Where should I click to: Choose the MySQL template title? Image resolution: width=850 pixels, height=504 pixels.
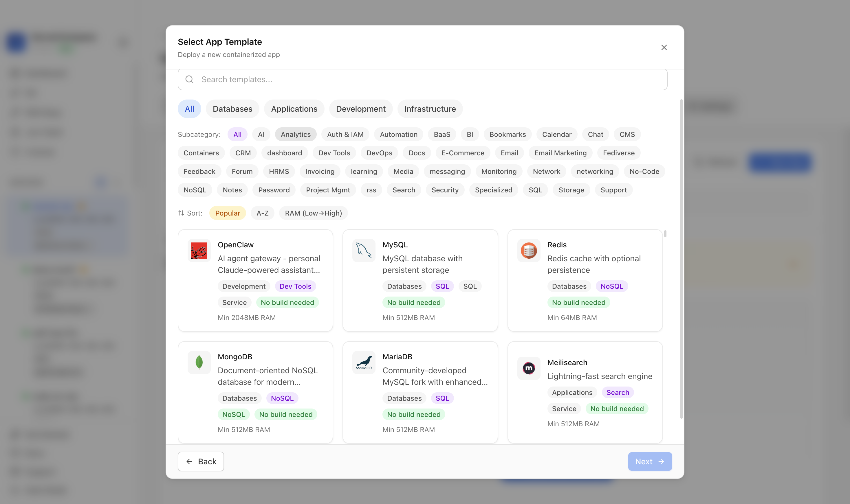(x=395, y=245)
